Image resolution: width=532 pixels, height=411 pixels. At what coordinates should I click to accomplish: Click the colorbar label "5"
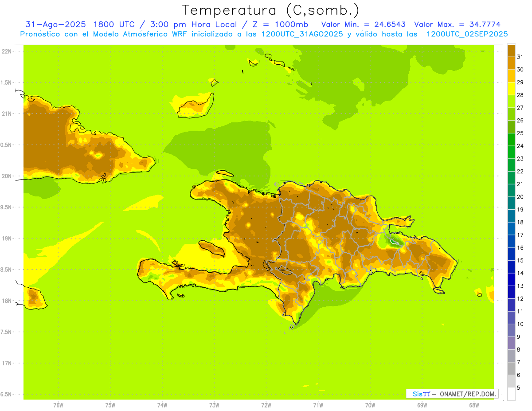point(518,388)
